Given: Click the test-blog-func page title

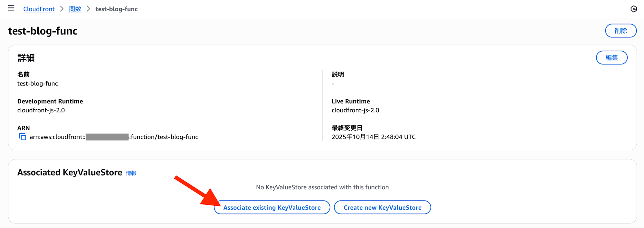Looking at the screenshot, I should point(43,31).
